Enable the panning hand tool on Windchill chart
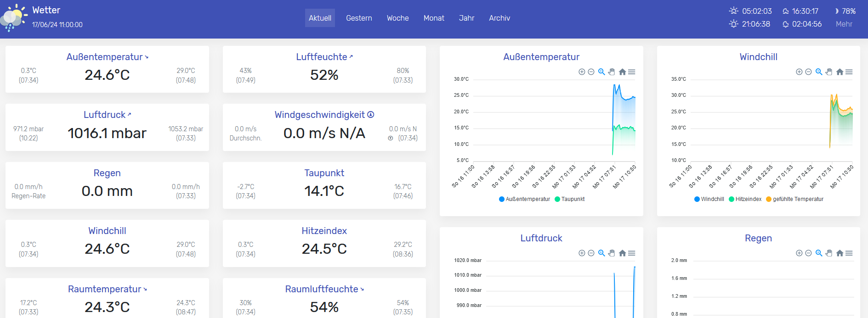This screenshot has width=868, height=318. (x=828, y=72)
